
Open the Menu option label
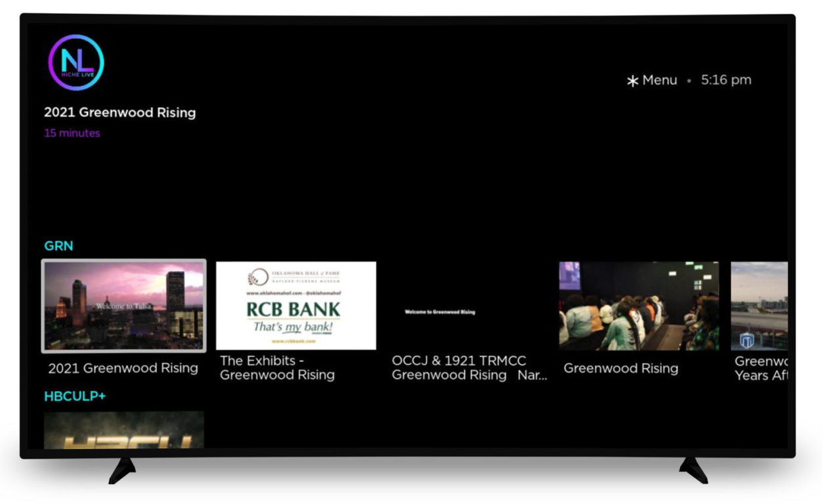[x=660, y=80]
